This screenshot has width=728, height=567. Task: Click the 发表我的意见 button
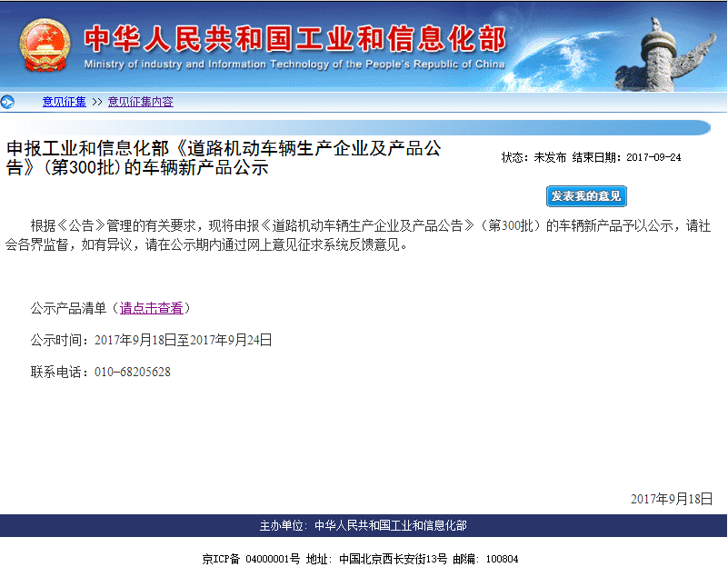point(586,195)
